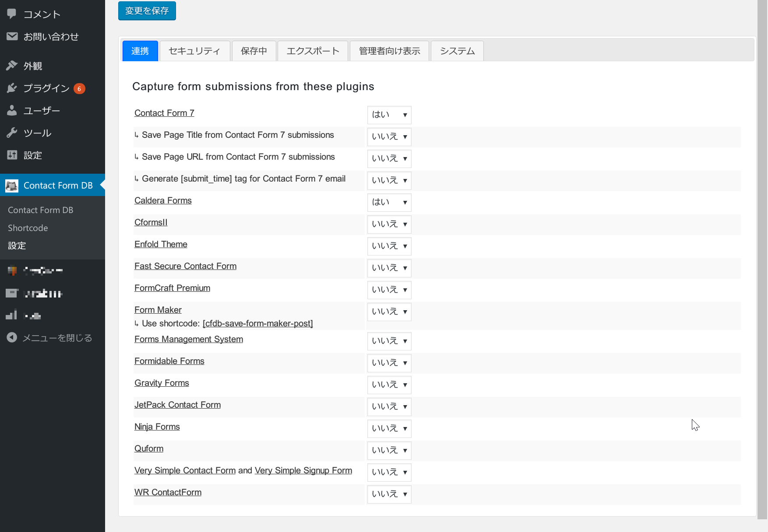768x532 pixels.
Task: Open Enfold Theme dropdown
Action: coord(389,246)
